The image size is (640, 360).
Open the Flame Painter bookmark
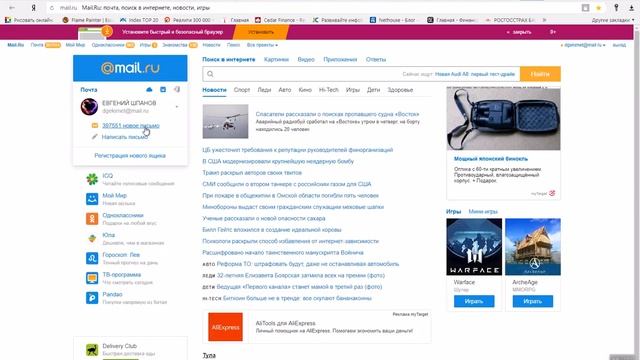87,20
